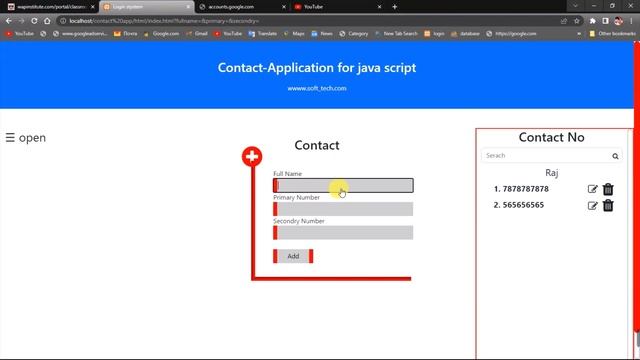Delete the number 565656565

608,205
